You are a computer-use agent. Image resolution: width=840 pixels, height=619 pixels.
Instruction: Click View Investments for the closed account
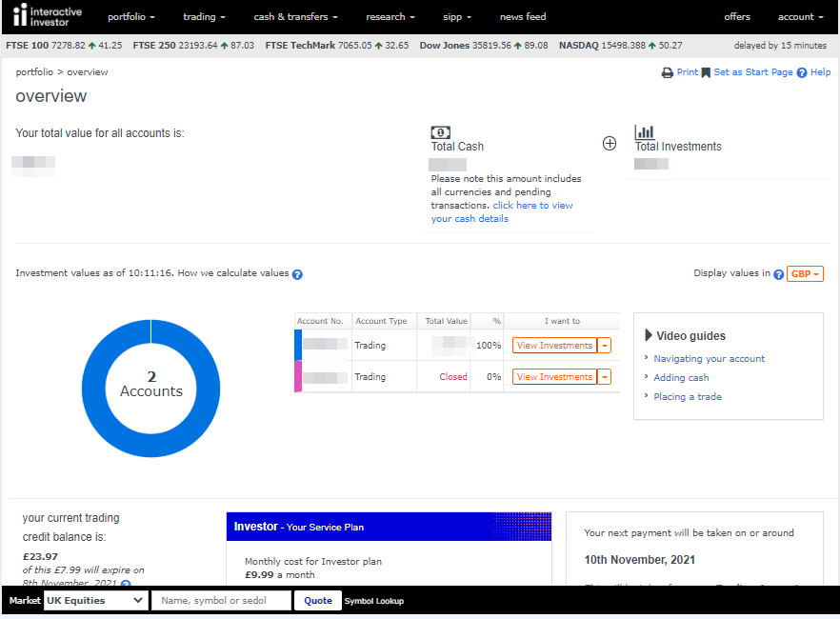click(554, 377)
